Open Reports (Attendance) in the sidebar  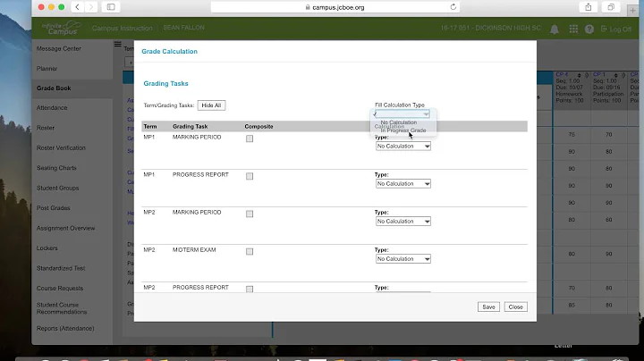65,329
